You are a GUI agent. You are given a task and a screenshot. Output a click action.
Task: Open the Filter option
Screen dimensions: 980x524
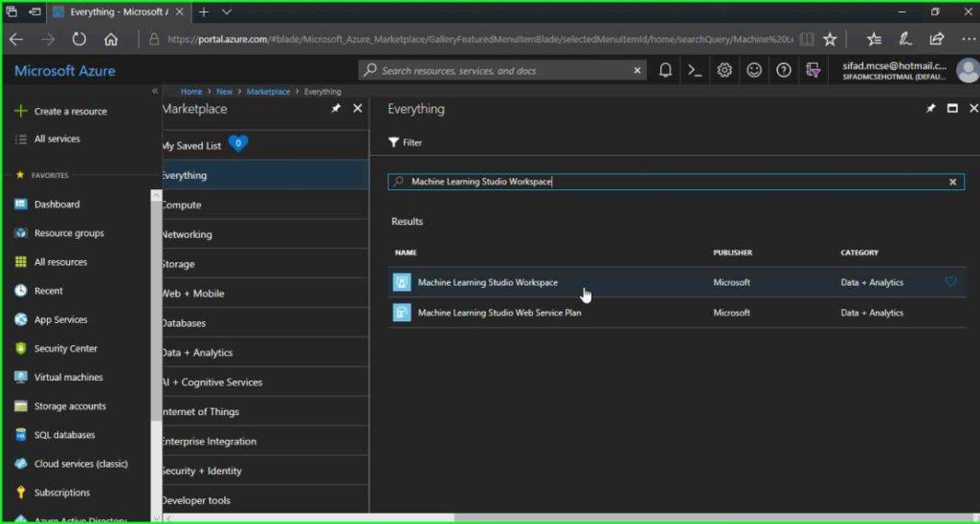pos(405,142)
